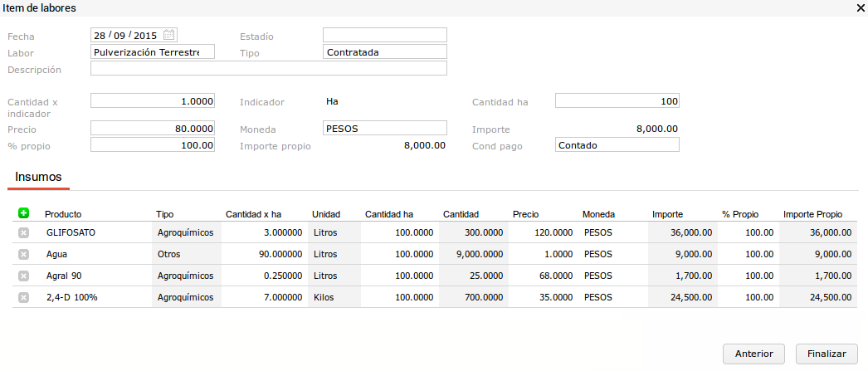Open the Labor field Pulverización Terrestre
This screenshot has height=371, width=868.
(153, 51)
